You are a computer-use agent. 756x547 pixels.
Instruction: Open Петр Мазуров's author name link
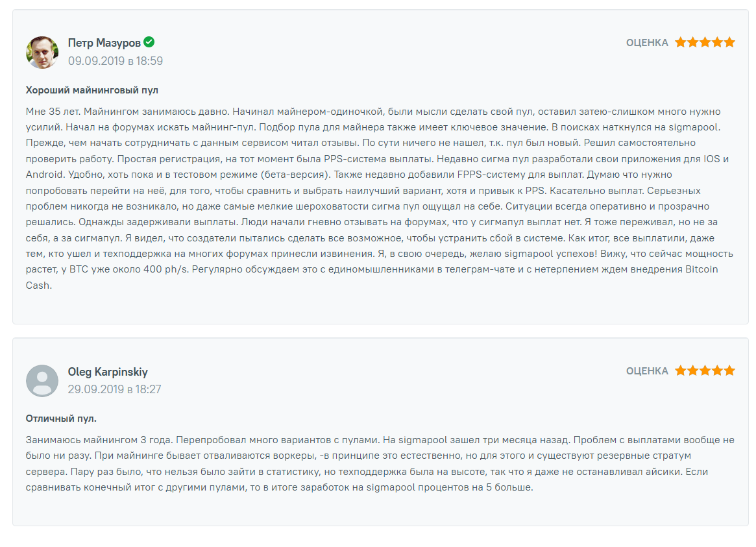click(104, 43)
